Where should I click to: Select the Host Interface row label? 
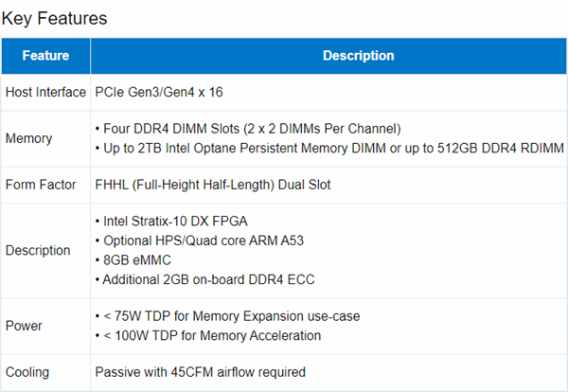click(x=45, y=92)
